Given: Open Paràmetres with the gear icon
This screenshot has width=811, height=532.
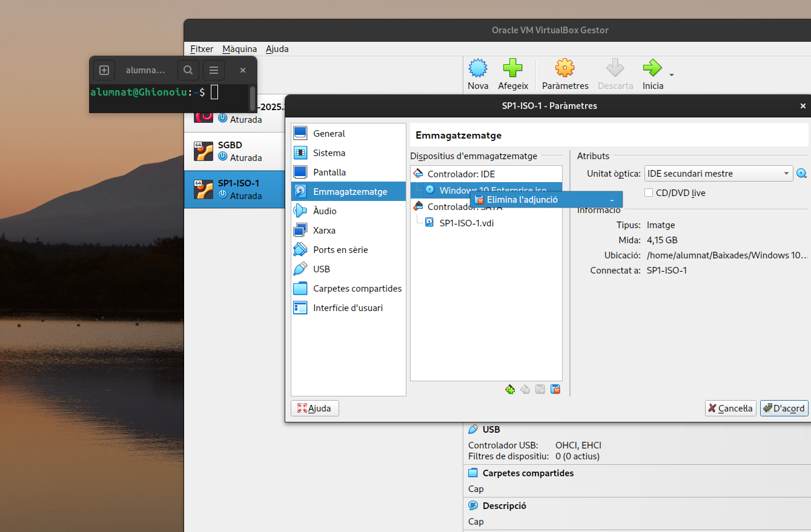Looking at the screenshot, I should click(564, 68).
